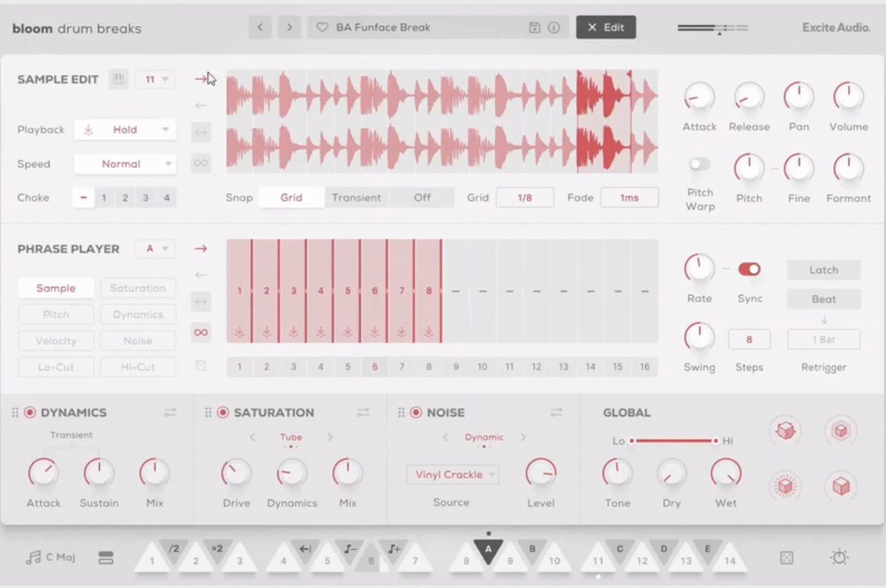Click the Saturation Drive knob

coord(236,472)
